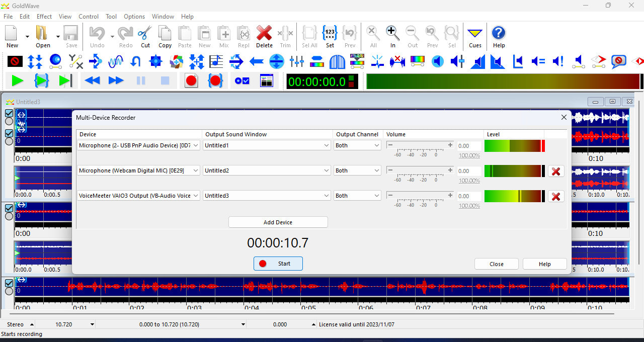Image resolution: width=644 pixels, height=342 pixels.
Task: Record into selection with braces record icon
Action: coord(215,80)
